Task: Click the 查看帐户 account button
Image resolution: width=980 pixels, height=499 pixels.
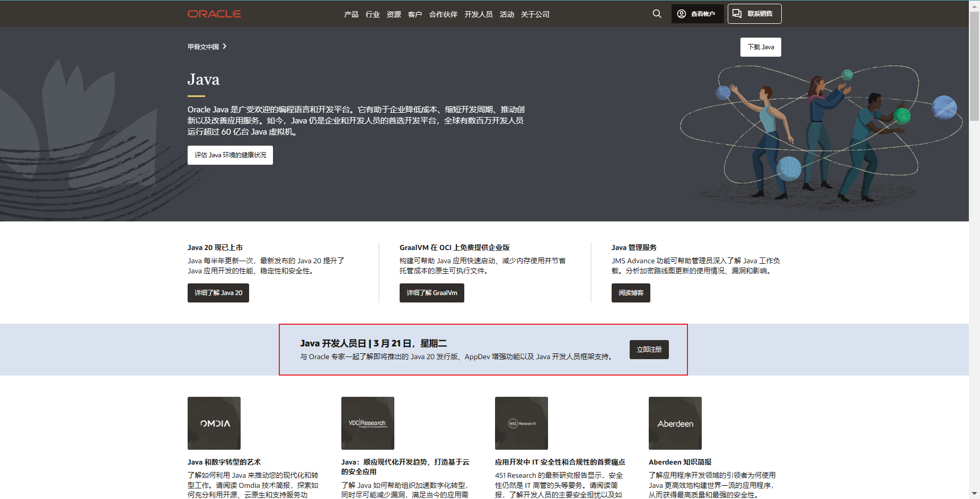Action: click(697, 14)
